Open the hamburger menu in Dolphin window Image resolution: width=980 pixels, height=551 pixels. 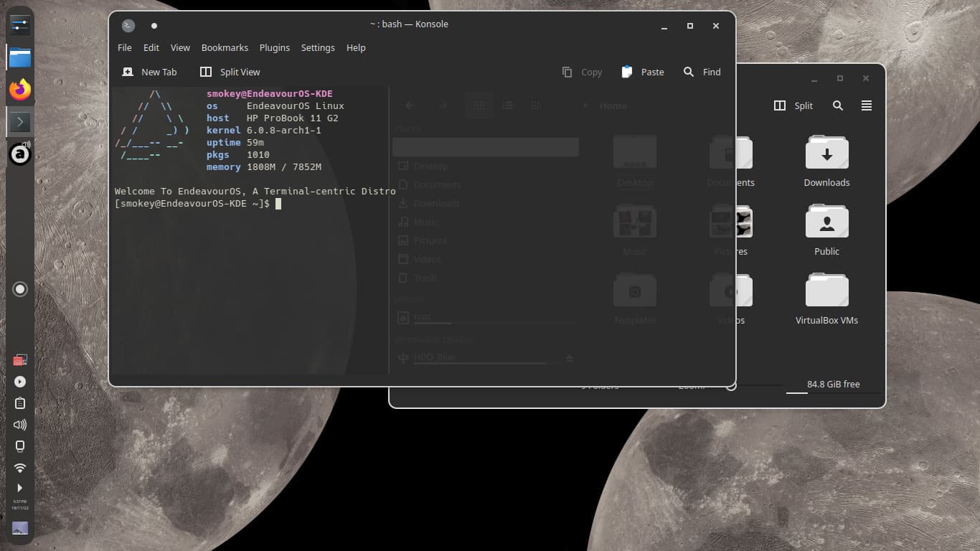(x=867, y=105)
